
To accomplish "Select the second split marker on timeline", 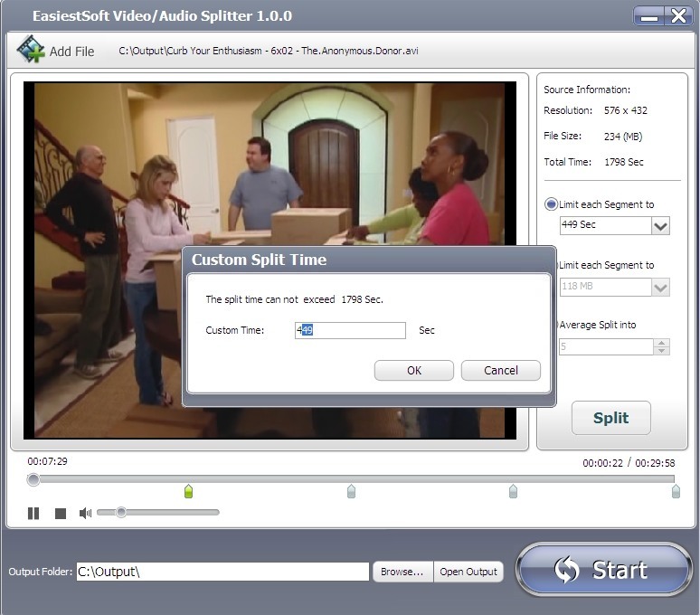I will click(351, 491).
